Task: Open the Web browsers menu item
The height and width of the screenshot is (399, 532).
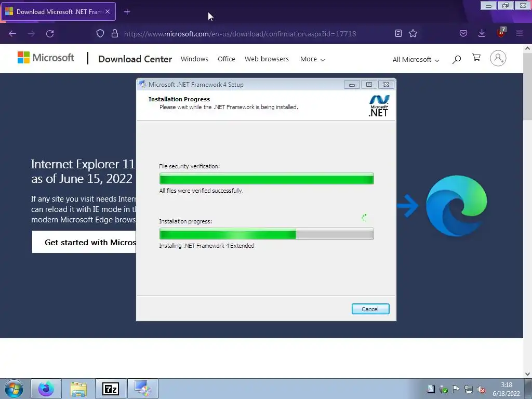Action: pyautogui.click(x=267, y=59)
